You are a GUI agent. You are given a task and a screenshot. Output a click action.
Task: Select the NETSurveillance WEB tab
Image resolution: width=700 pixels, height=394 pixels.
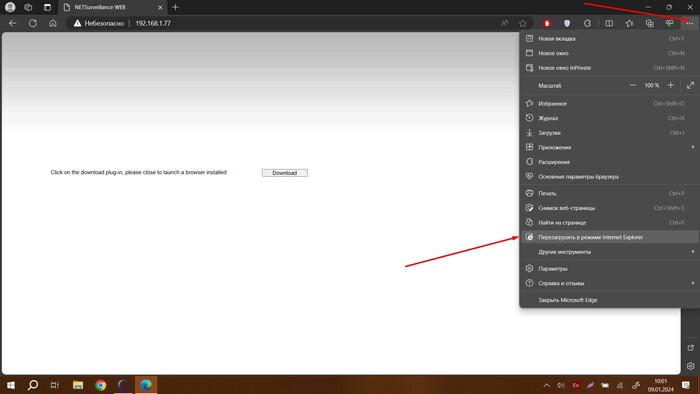coord(113,7)
